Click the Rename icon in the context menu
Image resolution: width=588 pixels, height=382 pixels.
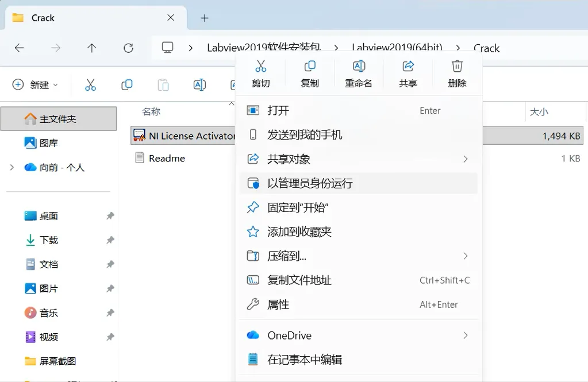pyautogui.click(x=359, y=67)
